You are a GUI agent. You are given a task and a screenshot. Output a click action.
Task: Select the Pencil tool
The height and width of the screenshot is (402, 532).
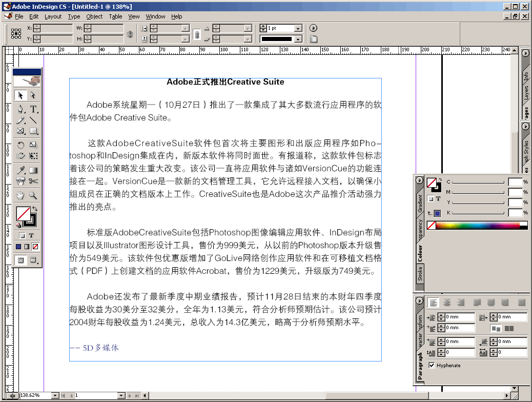coord(21,120)
